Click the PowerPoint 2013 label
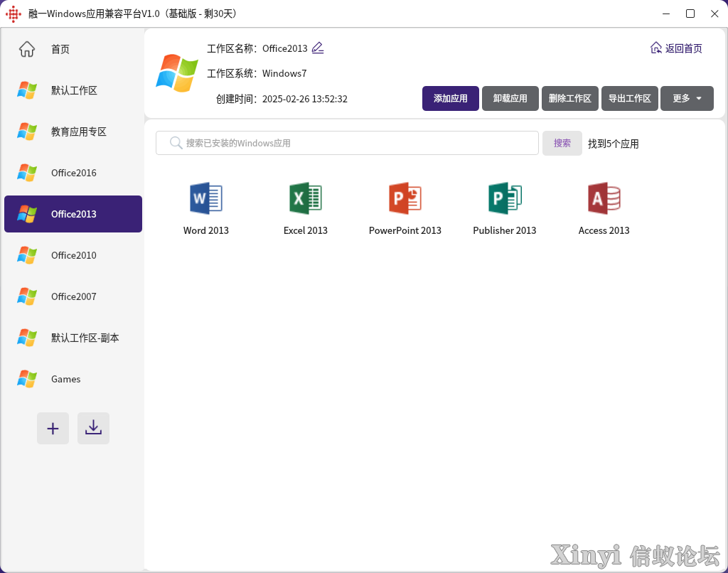 pos(405,230)
